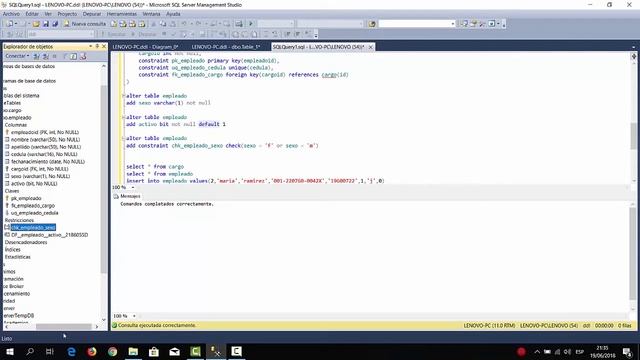Click the Save icon in the toolbar

point(46,24)
